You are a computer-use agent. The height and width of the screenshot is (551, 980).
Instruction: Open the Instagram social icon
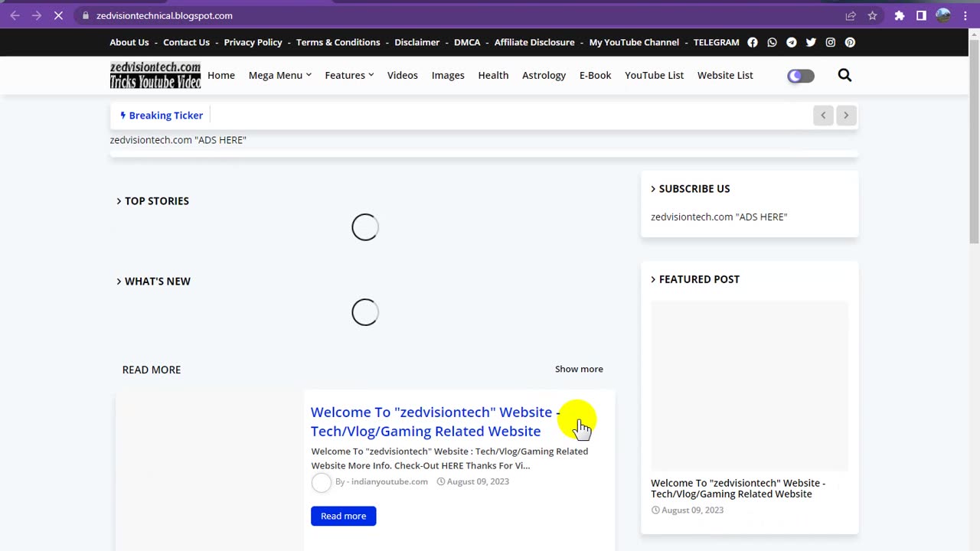(x=831, y=42)
